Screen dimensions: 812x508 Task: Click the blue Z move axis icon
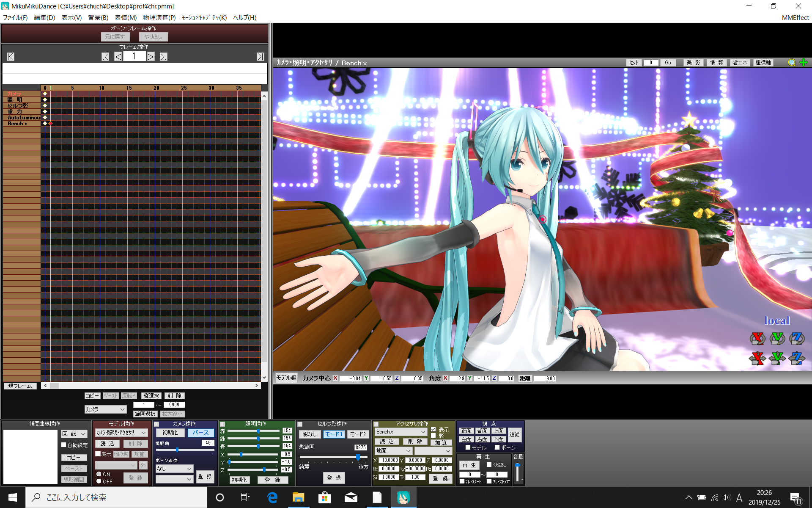tap(797, 358)
